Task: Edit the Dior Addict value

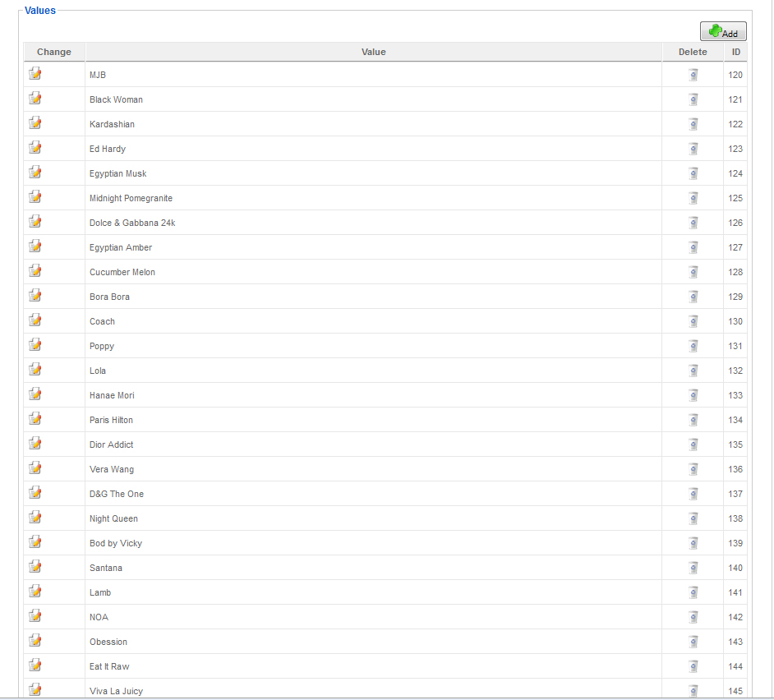Action: tap(35, 444)
